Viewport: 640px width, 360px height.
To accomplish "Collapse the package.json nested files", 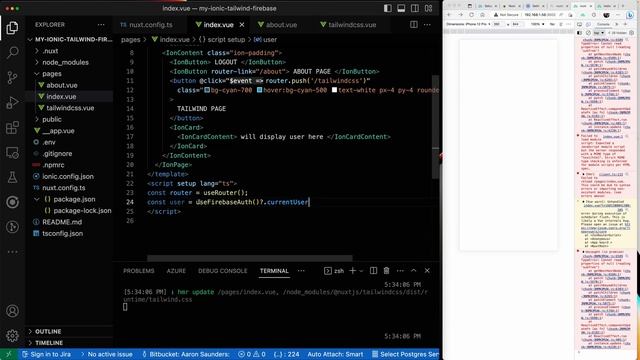I will (37, 199).
